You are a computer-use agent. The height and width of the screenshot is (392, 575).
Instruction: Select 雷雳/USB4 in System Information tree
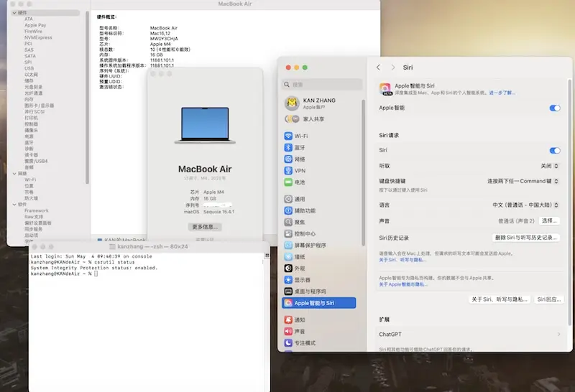36,162
